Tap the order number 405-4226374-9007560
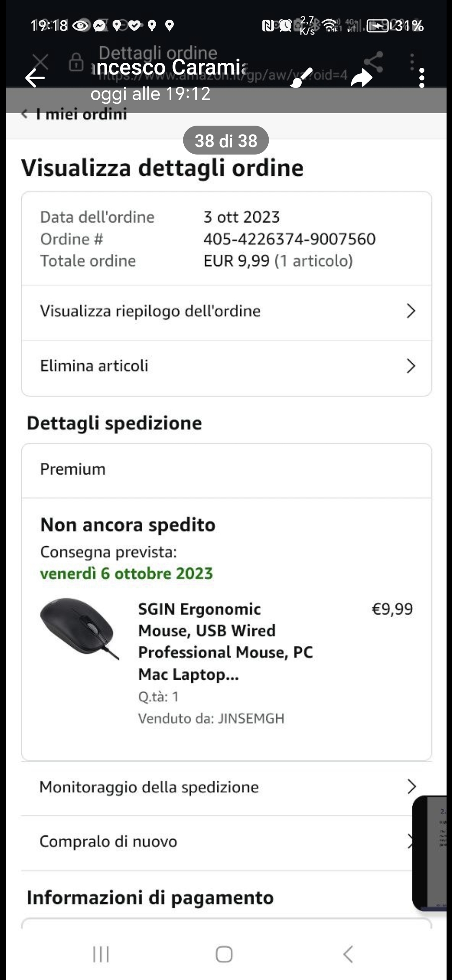The image size is (452, 980). [x=289, y=239]
